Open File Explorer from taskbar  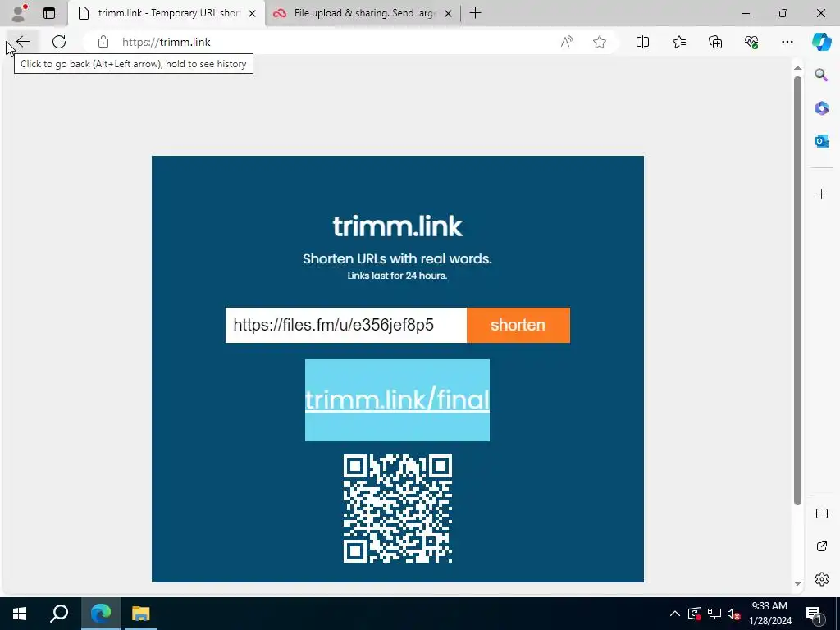pyautogui.click(x=141, y=614)
